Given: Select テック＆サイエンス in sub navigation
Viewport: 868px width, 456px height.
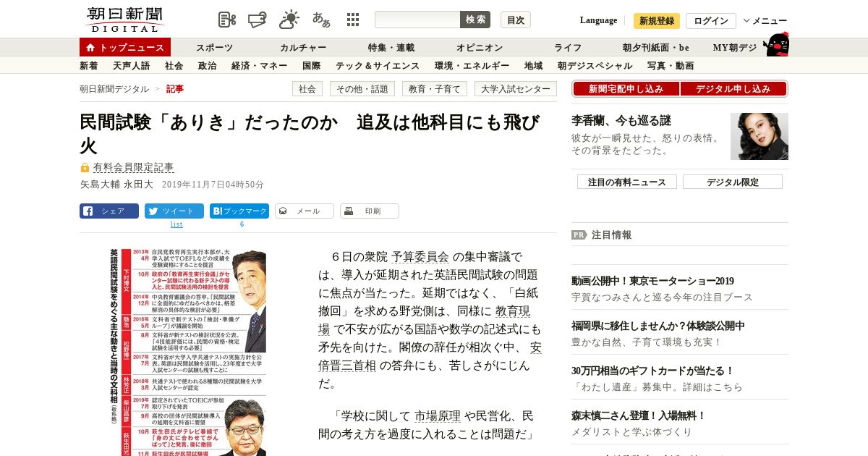Looking at the screenshot, I should [x=378, y=66].
